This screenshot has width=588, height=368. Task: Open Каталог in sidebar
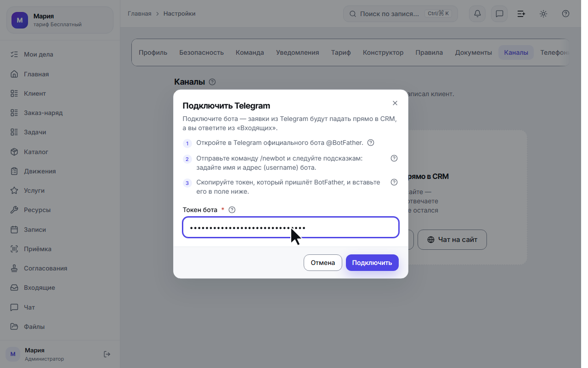[x=60, y=152]
